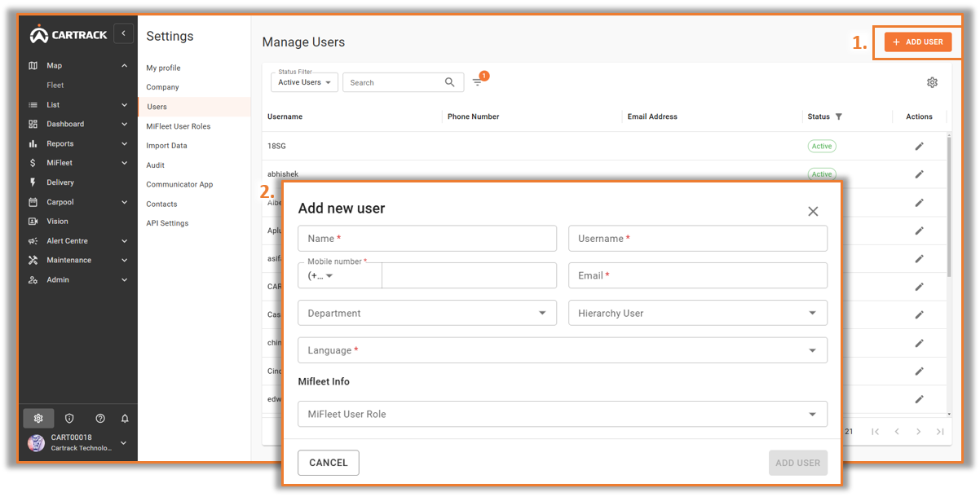Click the magnifier icon in the user search box
The height and width of the screenshot is (501, 980).
(450, 82)
